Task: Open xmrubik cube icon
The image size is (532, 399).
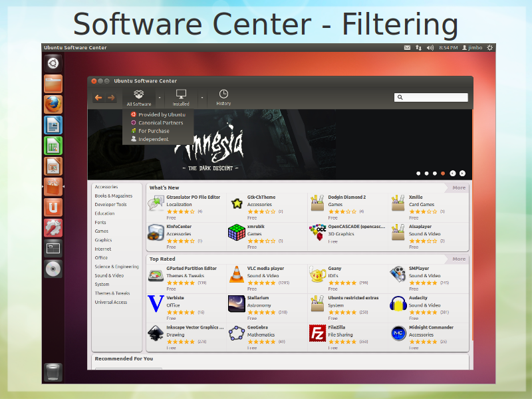Action: point(237,232)
